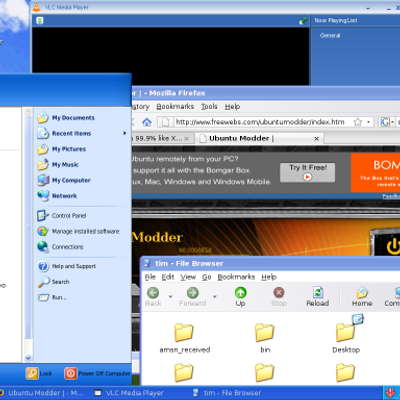This screenshot has width=400, height=400.
Task: Open Firefox Tools menu
Action: coord(209,107)
